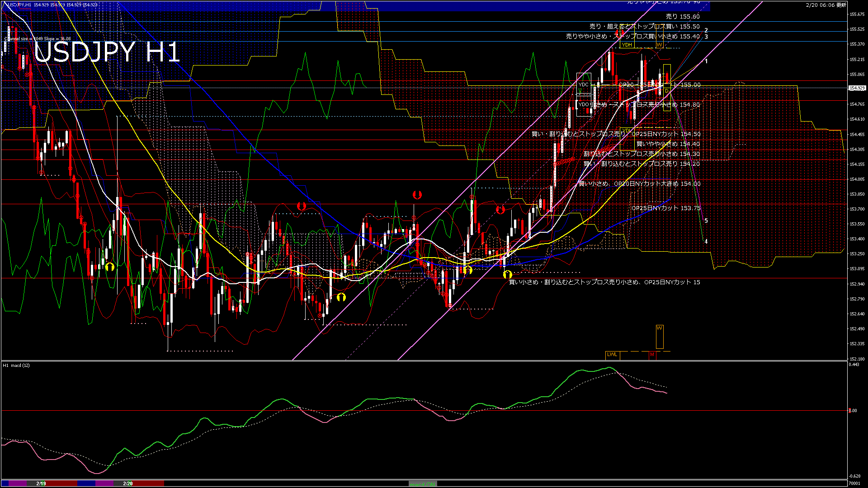Screen dimensions: 868x488
Task: Click the red sell signal icon above 153.70
Action: (x=500, y=209)
